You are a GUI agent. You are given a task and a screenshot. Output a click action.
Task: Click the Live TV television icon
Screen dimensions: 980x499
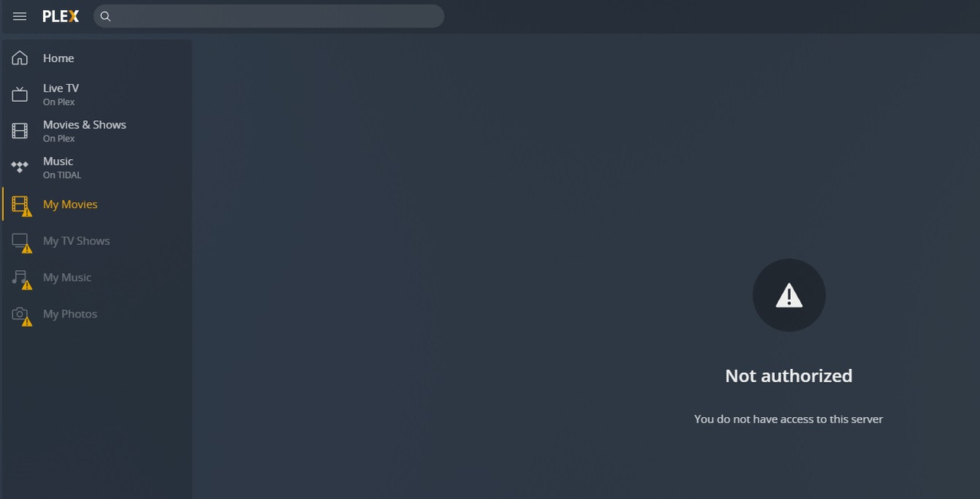(x=20, y=94)
